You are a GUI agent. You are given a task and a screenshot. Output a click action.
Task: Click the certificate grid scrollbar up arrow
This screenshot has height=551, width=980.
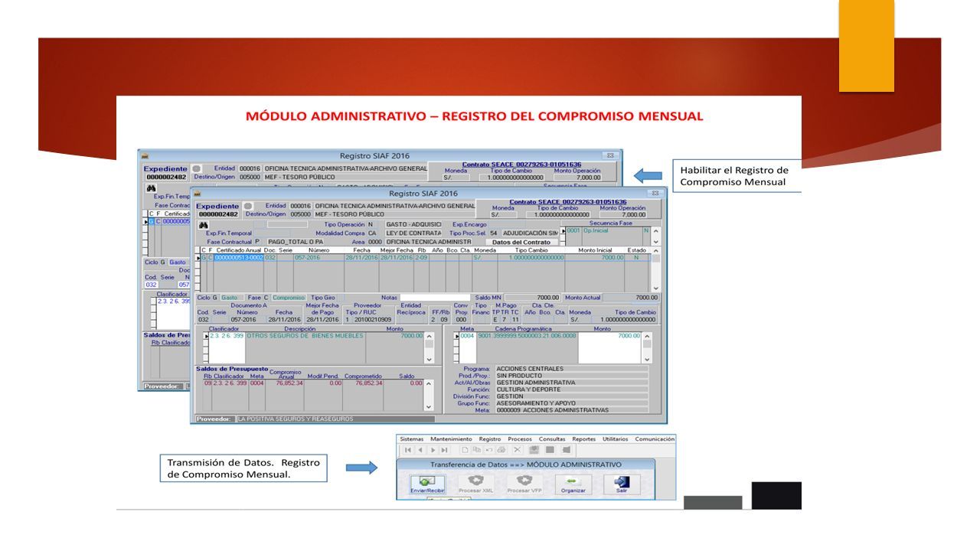pos(655,250)
